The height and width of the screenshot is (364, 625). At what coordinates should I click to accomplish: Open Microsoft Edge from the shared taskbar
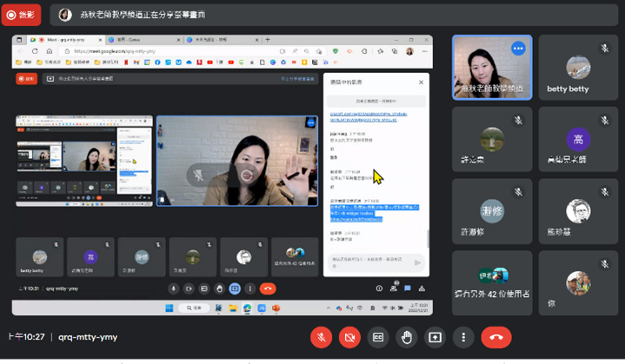click(x=248, y=308)
